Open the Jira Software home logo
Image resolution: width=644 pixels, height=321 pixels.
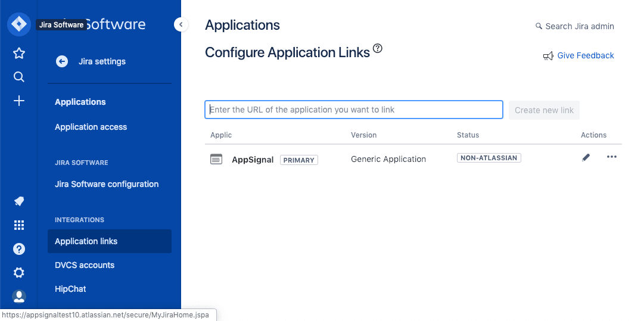(x=19, y=24)
